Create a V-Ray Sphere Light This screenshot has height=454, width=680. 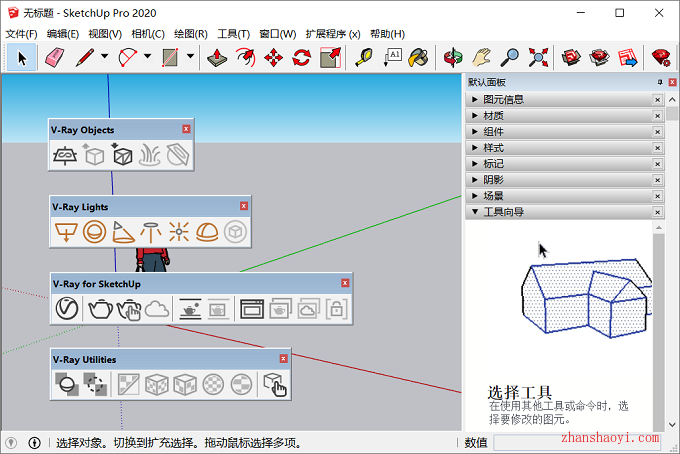click(x=95, y=232)
